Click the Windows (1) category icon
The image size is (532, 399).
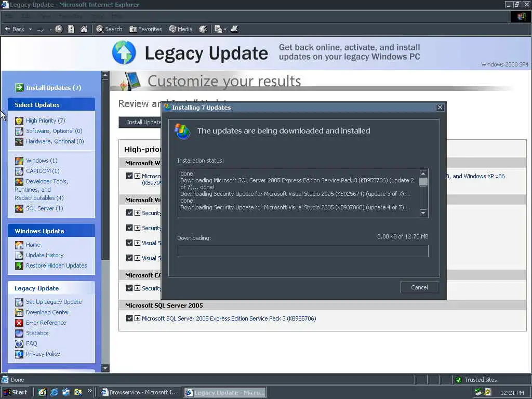click(19, 161)
